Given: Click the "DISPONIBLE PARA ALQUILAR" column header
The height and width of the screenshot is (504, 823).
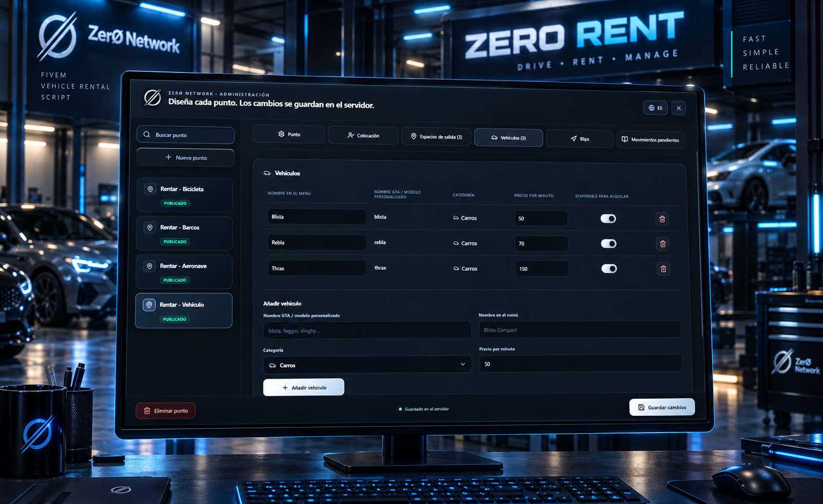Looking at the screenshot, I should [602, 196].
